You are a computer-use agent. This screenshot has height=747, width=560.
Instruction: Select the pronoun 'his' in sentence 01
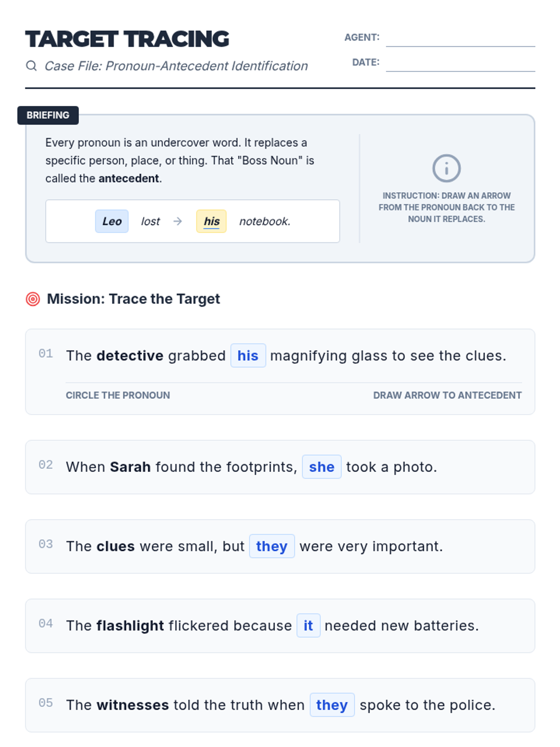248,356
